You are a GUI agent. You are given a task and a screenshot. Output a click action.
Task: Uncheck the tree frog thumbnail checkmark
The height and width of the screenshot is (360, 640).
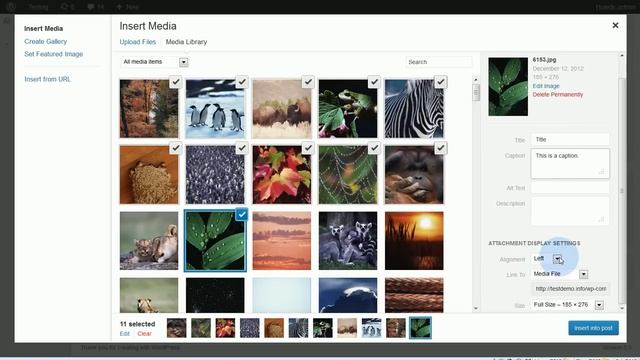click(374, 82)
